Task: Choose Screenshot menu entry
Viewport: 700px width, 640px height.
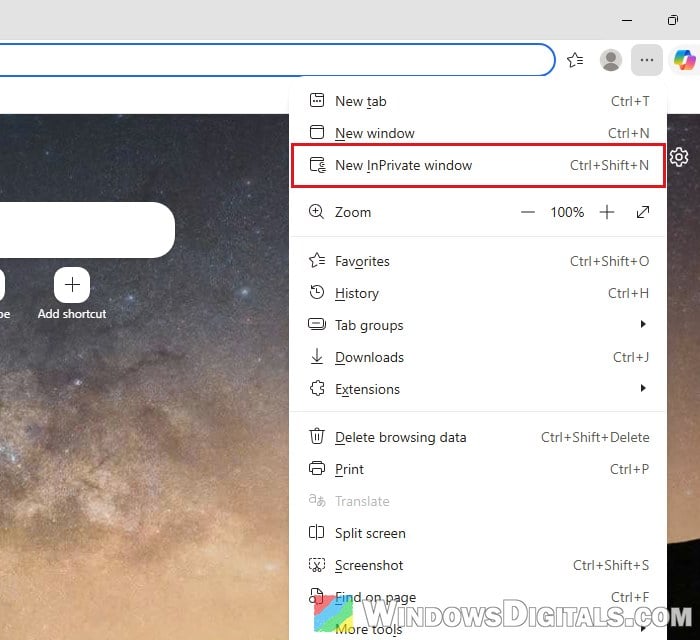Action: point(478,565)
